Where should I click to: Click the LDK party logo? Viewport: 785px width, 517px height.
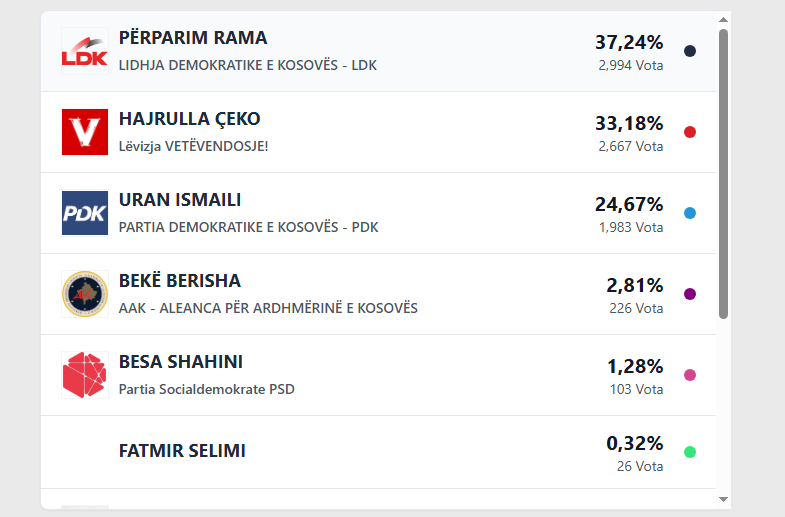[x=84, y=51]
